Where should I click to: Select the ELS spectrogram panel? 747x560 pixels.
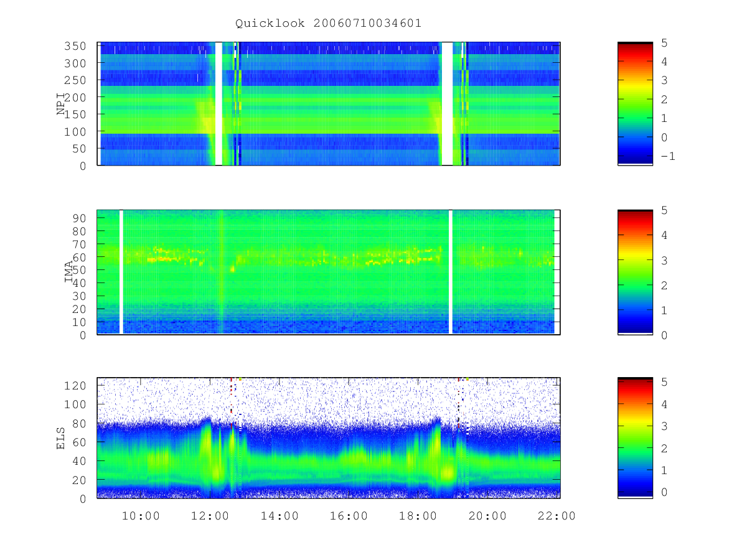(329, 438)
